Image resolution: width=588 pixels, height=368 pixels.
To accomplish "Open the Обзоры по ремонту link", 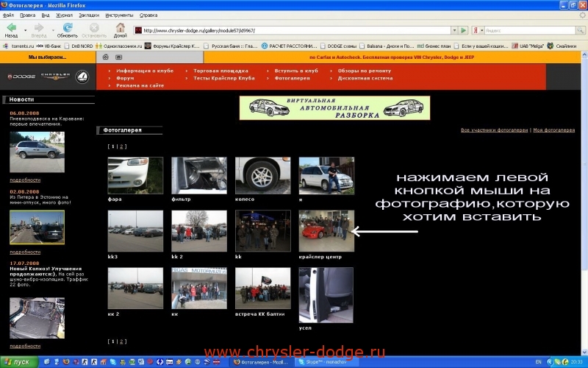I will click(365, 71).
